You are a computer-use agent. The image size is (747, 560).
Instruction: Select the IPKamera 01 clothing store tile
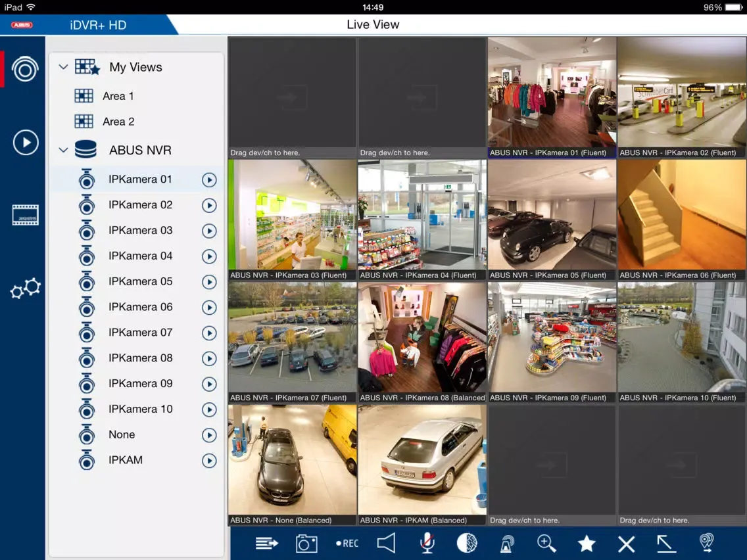click(x=552, y=98)
